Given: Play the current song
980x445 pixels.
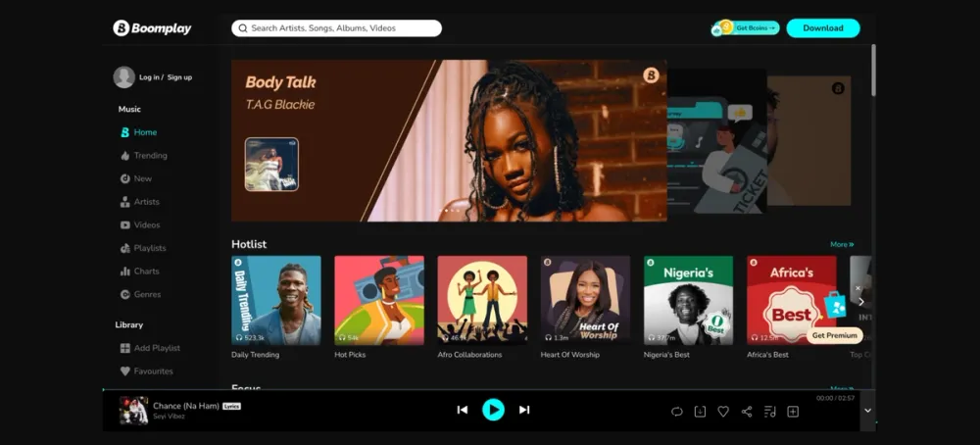Looking at the screenshot, I should [493, 410].
